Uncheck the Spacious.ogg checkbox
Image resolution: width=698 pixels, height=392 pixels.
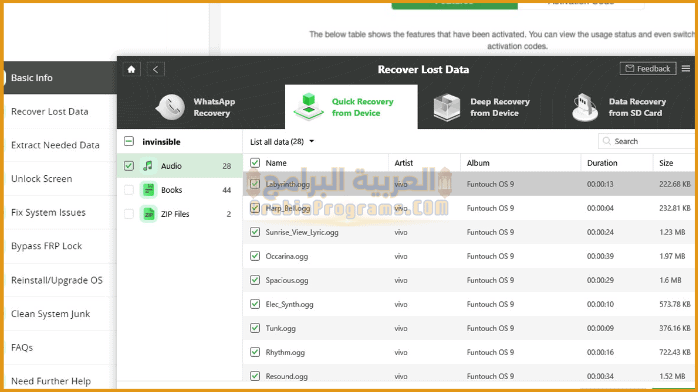(x=255, y=280)
